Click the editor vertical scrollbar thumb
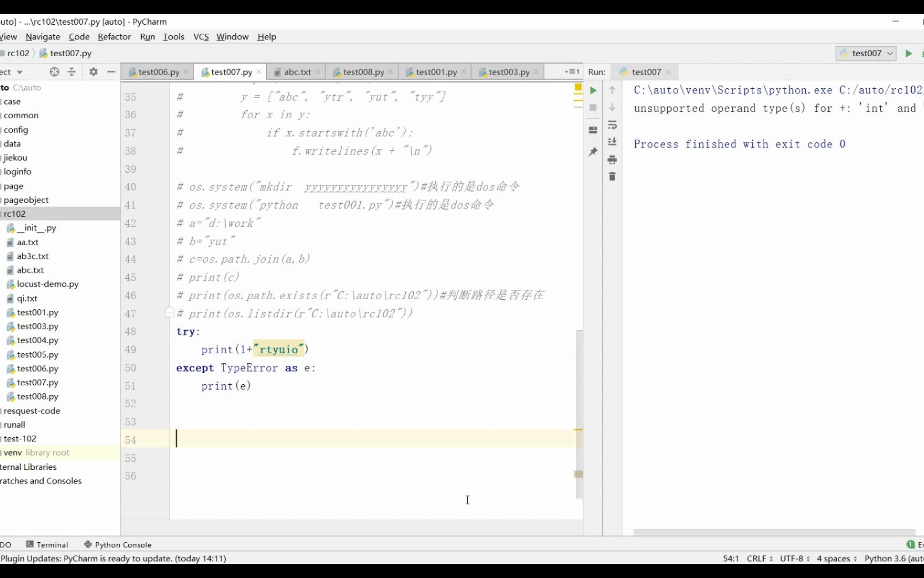 pos(579,414)
